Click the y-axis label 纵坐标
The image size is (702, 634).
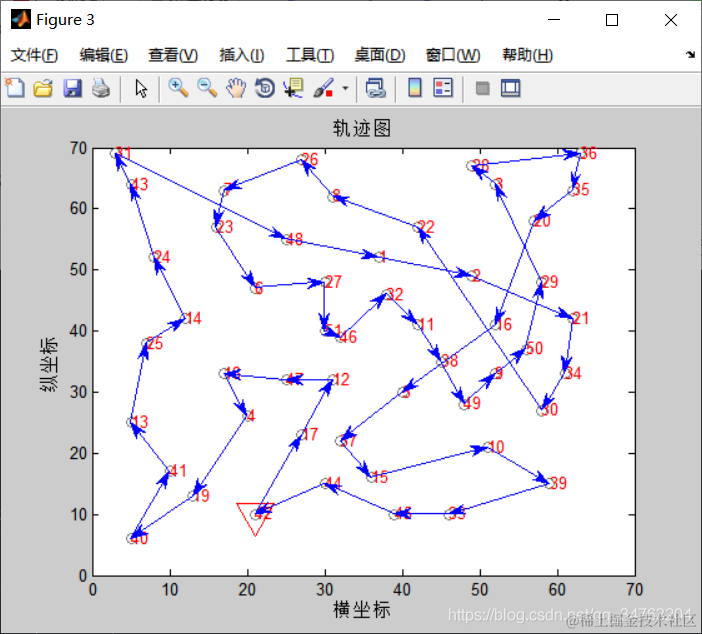(49, 364)
